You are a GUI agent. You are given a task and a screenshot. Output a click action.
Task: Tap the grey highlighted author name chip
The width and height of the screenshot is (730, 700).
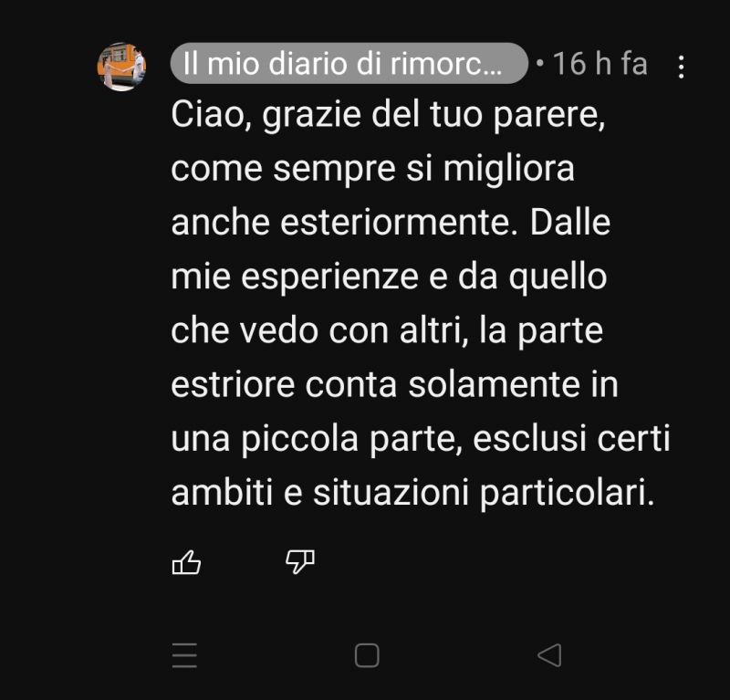click(x=349, y=63)
